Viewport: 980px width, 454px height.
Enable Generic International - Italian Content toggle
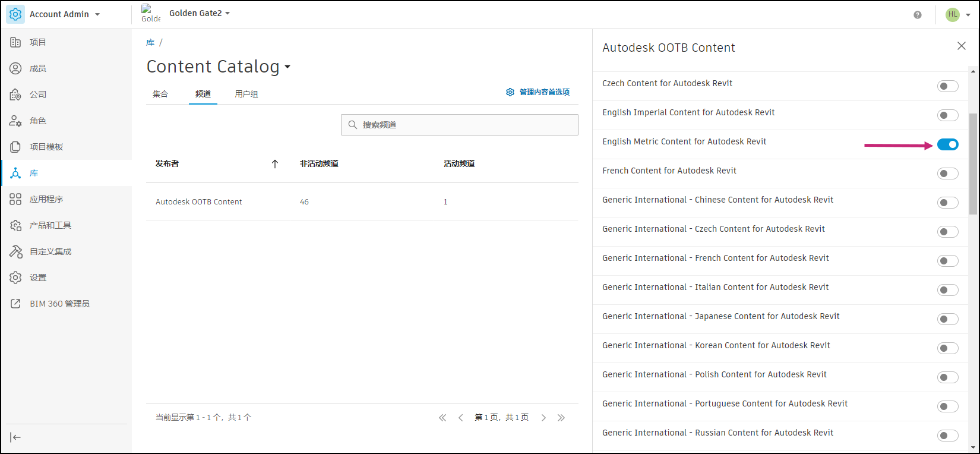(948, 290)
